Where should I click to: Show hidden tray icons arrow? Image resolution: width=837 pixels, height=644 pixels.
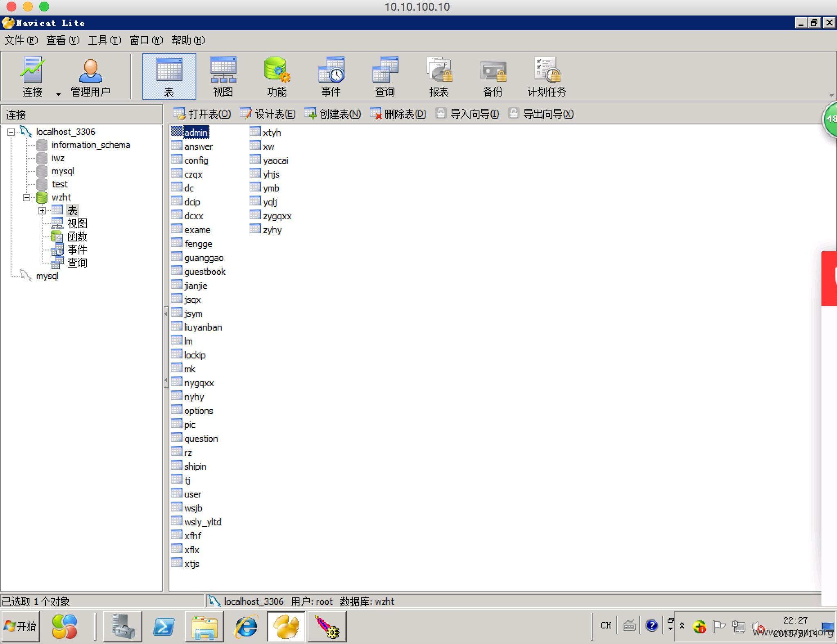pos(682,626)
